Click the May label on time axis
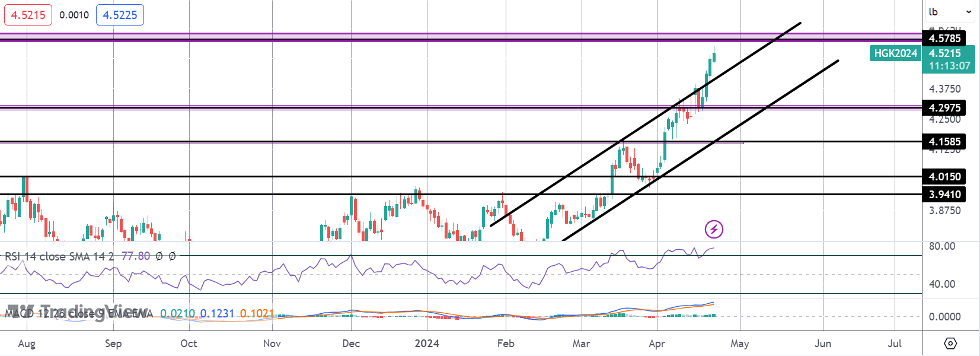This screenshot has width=980, height=356. point(740,344)
